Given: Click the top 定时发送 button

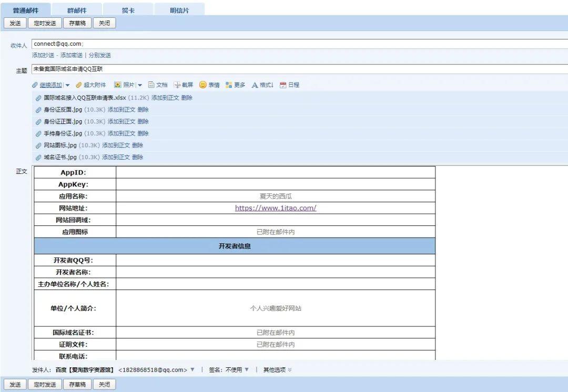Looking at the screenshot, I should coord(45,23).
